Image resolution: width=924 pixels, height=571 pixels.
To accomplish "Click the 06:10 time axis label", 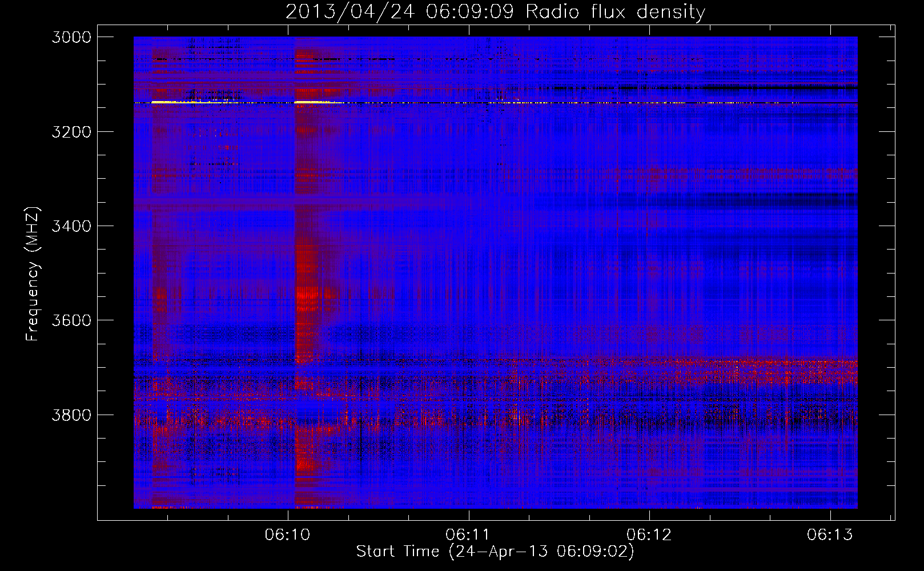I will 288,534.
